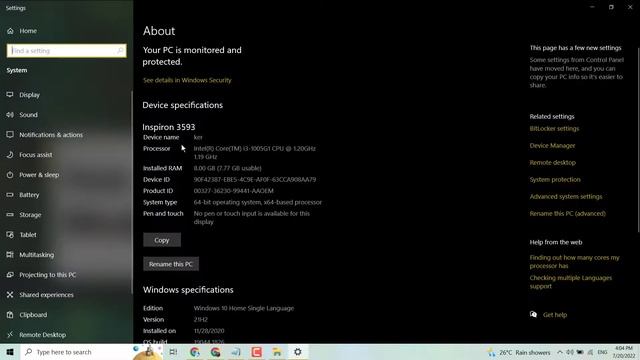Open the taskbar clock and date
This screenshot has width=640, height=360.
coord(624,352)
